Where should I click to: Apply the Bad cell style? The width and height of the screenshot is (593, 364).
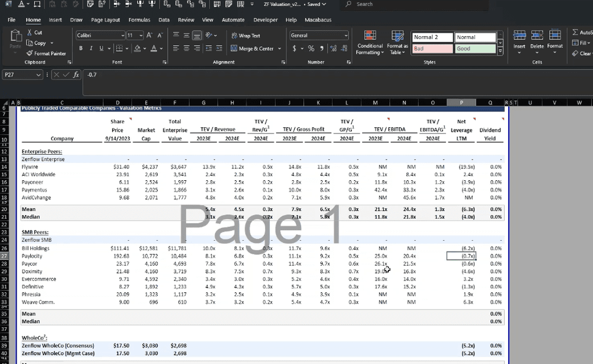432,49
